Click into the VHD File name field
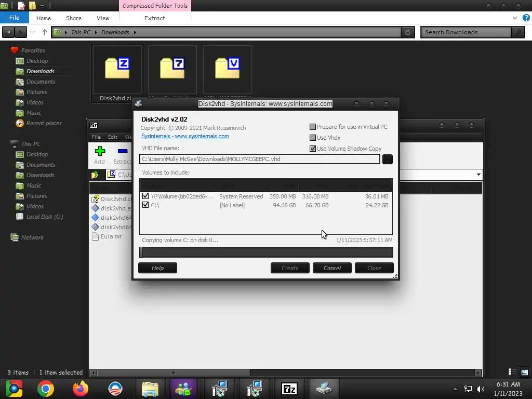This screenshot has height=399, width=532. (x=260, y=159)
